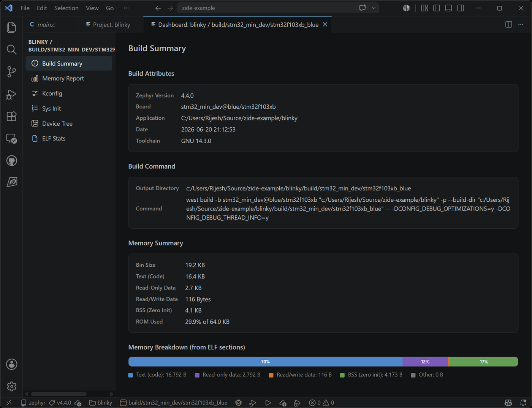Screen dimensions: 532x408
Task: Click the chip gear build icon in status bar
Action: (x=238, y=403)
